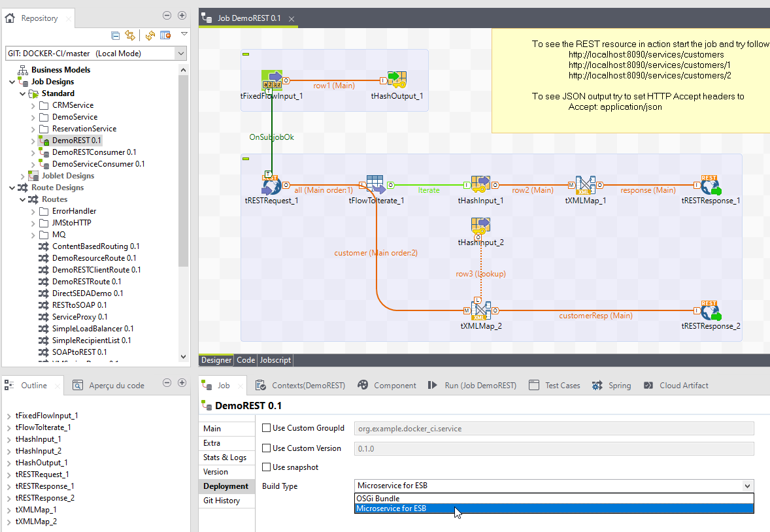Refresh the repository tree

tap(150, 35)
